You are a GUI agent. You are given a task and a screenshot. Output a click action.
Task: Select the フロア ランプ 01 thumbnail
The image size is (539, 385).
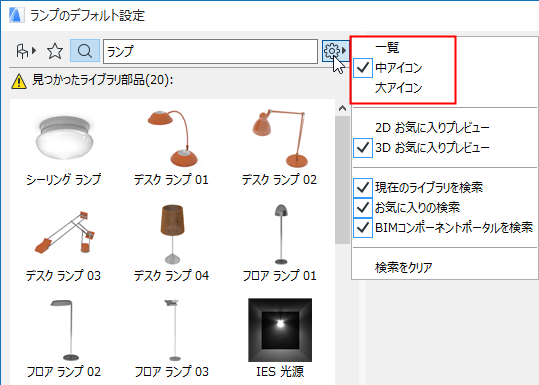pyautogui.click(x=281, y=234)
